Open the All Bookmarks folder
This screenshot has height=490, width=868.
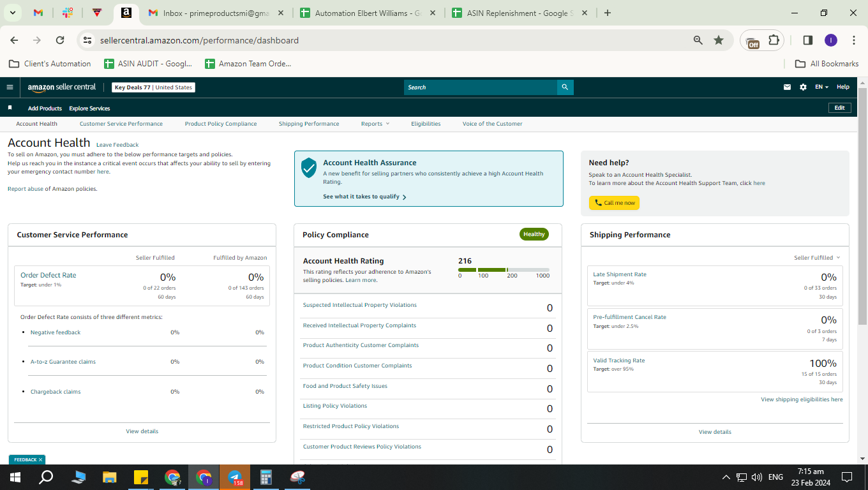[x=827, y=64]
